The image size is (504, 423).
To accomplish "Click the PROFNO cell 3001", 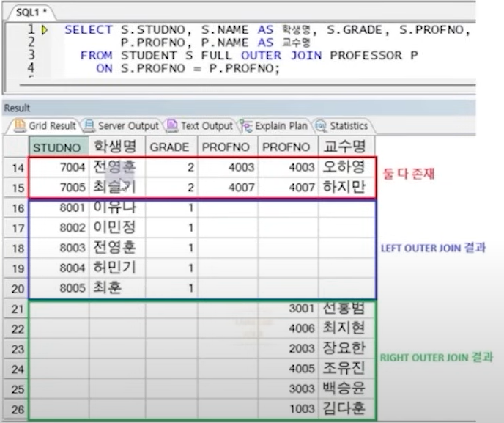I will (289, 309).
